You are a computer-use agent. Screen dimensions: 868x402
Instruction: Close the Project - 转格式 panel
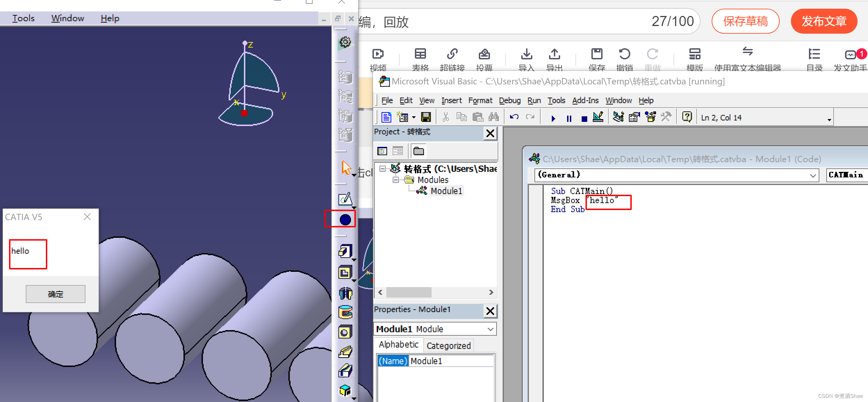tap(490, 133)
